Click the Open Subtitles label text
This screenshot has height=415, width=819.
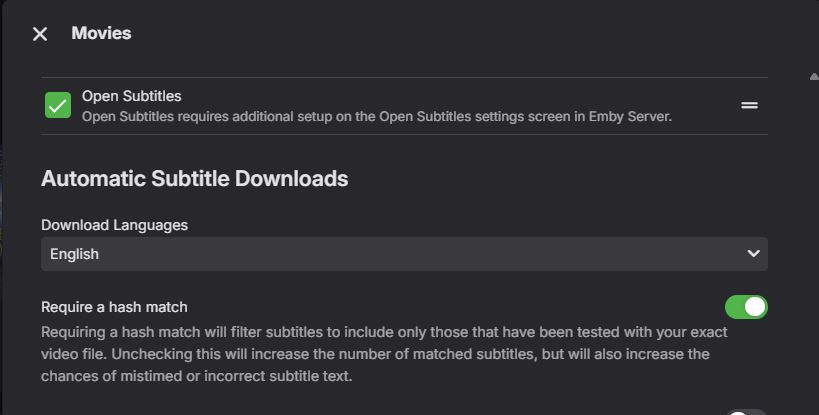coord(131,96)
